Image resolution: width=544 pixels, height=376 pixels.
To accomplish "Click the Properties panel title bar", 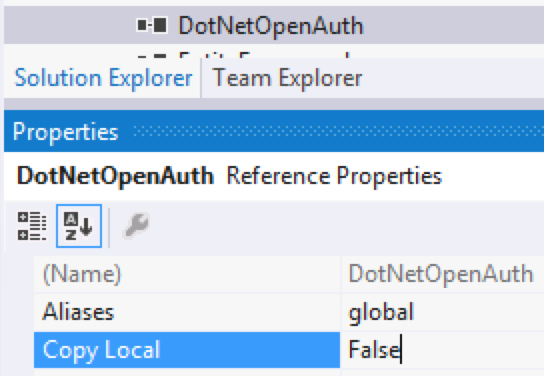I will (x=274, y=131).
